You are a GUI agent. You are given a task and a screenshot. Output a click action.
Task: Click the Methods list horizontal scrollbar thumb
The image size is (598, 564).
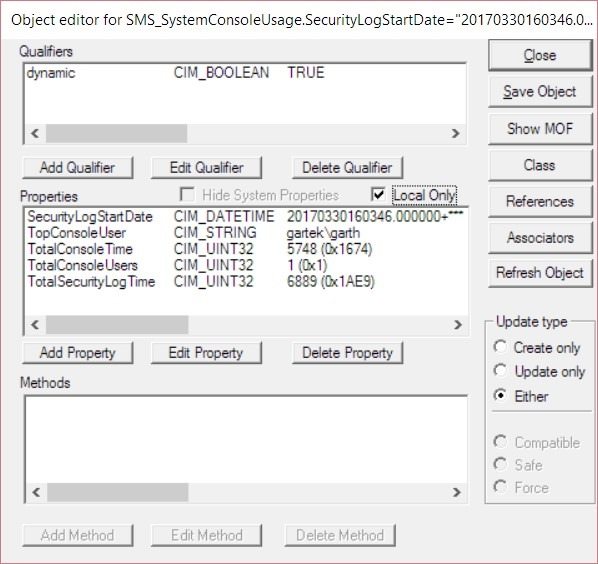[117, 492]
